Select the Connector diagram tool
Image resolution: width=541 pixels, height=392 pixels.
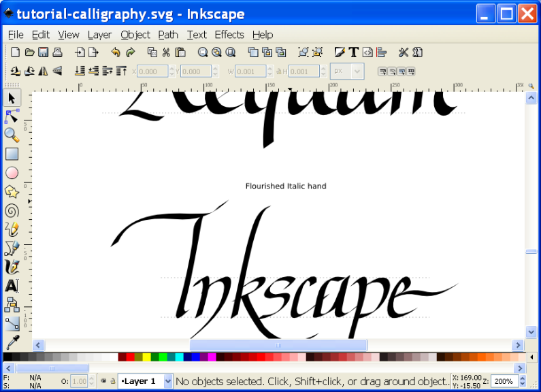(x=12, y=305)
